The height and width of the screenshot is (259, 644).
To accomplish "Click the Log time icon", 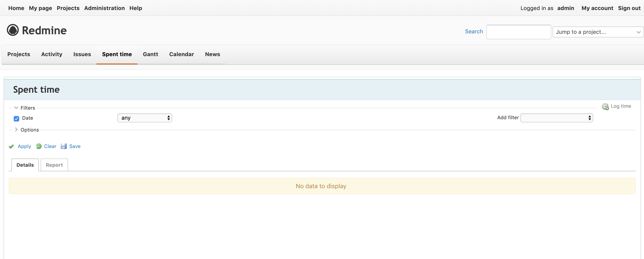I will [605, 106].
